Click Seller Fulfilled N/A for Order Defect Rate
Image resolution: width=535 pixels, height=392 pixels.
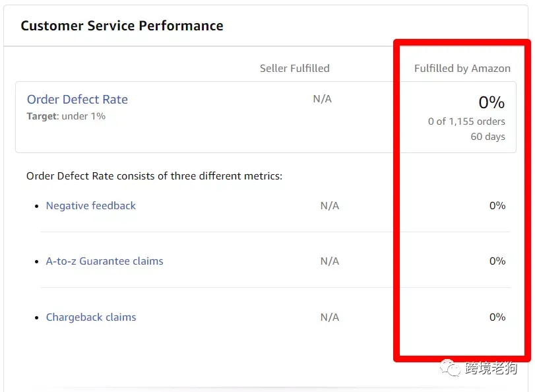[x=323, y=99]
